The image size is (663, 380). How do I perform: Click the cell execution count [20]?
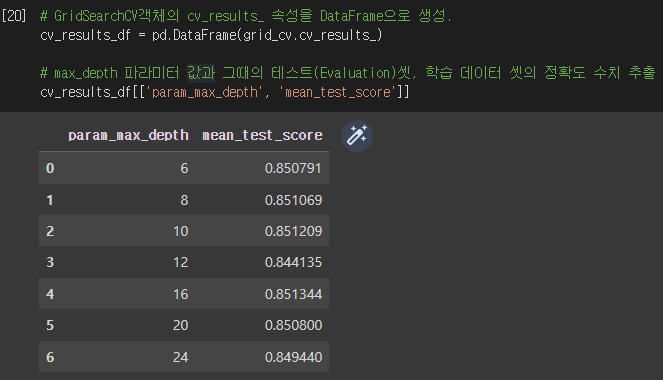14,16
